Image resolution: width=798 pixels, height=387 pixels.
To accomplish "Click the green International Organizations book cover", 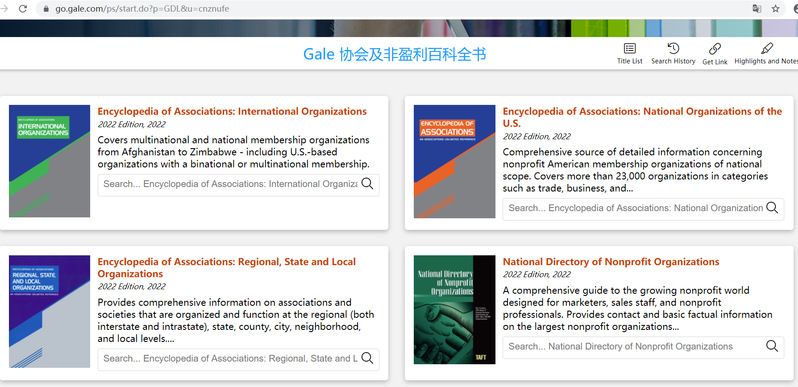I will (x=49, y=161).
